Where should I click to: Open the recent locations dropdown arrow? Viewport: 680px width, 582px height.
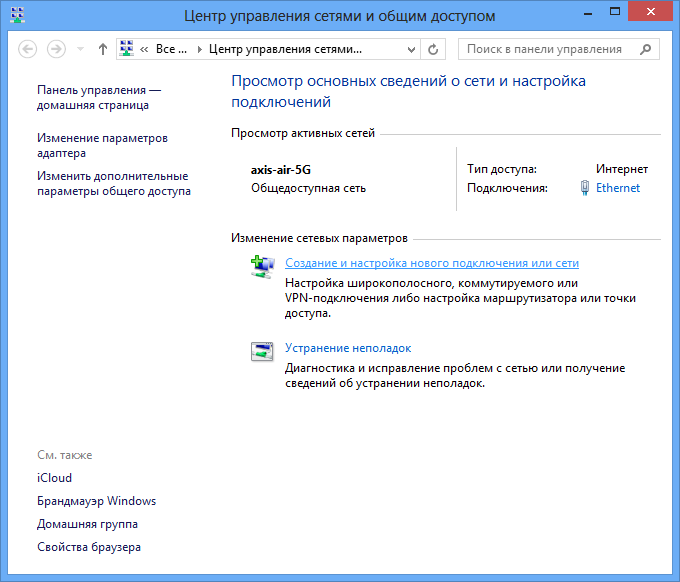tap(80, 49)
